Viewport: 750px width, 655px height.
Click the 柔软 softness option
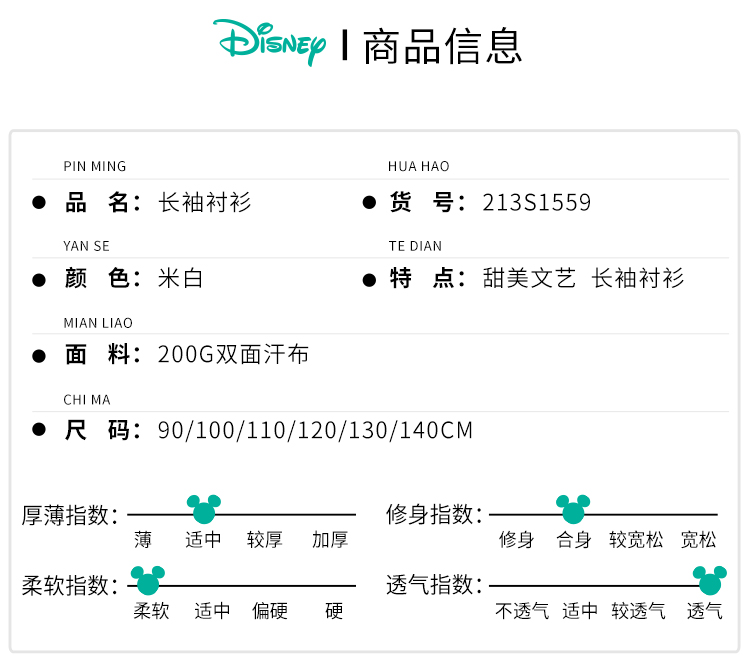tap(151, 611)
